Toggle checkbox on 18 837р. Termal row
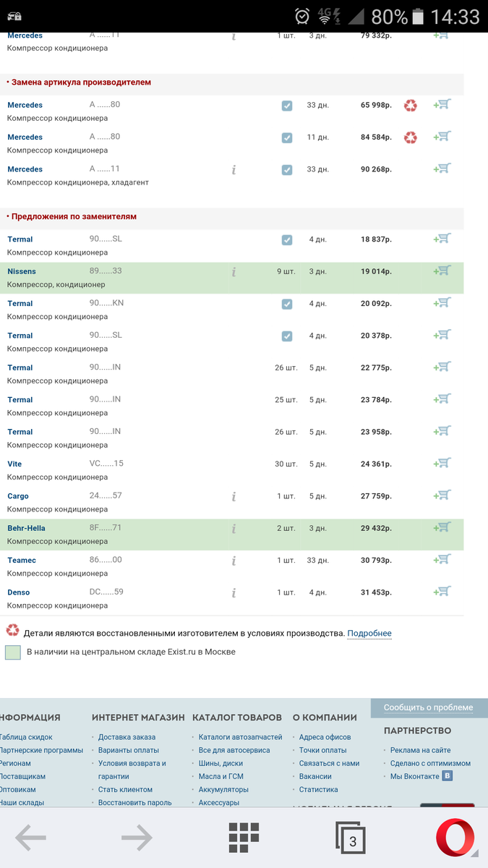488x868 pixels. point(287,239)
